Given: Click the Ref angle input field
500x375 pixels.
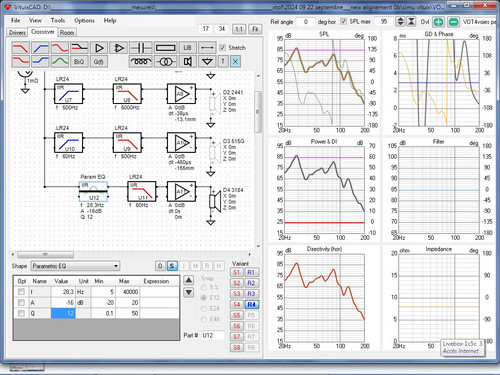Looking at the screenshot, I should click(305, 22).
